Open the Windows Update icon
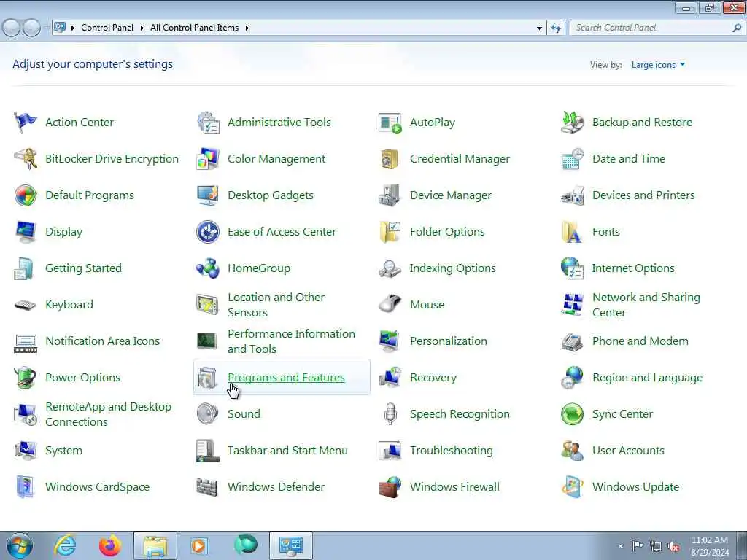The image size is (747, 560). pos(572,486)
